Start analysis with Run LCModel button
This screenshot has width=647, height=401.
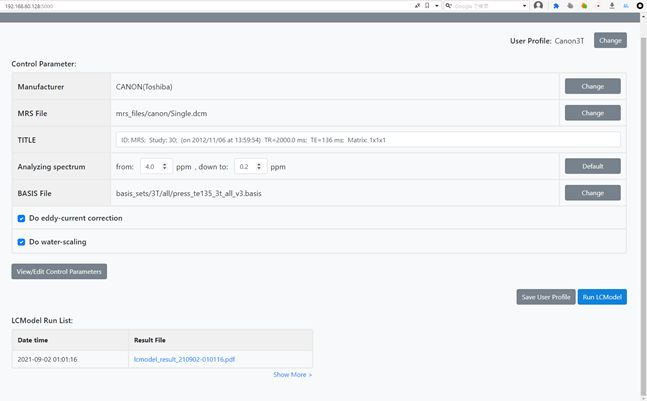(x=602, y=297)
